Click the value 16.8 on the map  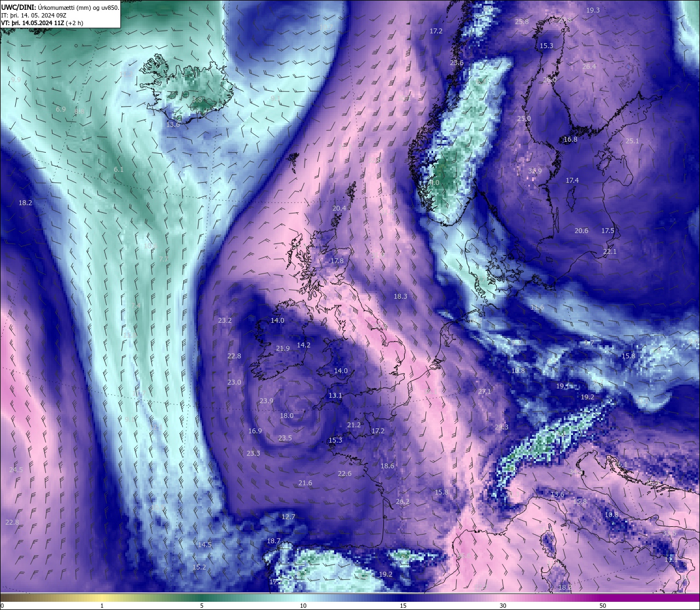pyautogui.click(x=570, y=140)
